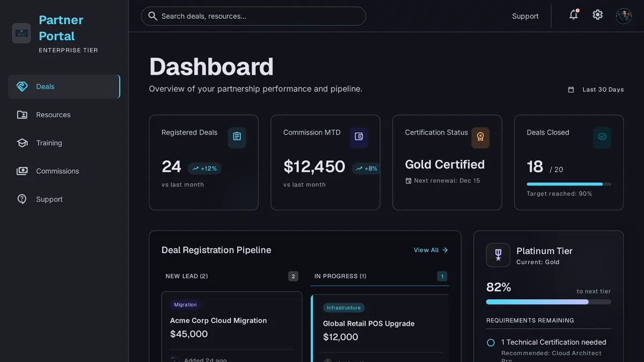
Task: Click the Deals handshake icon in sidebar
Action: (22, 86)
